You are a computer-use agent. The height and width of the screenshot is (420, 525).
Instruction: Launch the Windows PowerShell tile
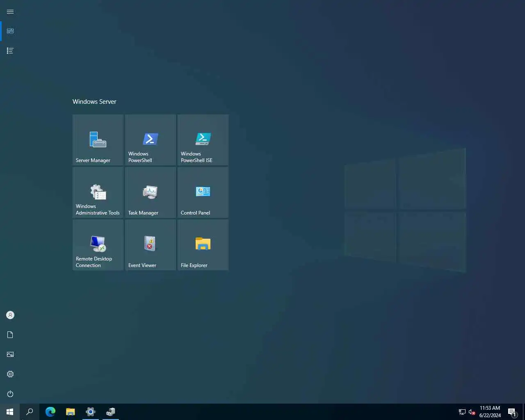(151, 140)
